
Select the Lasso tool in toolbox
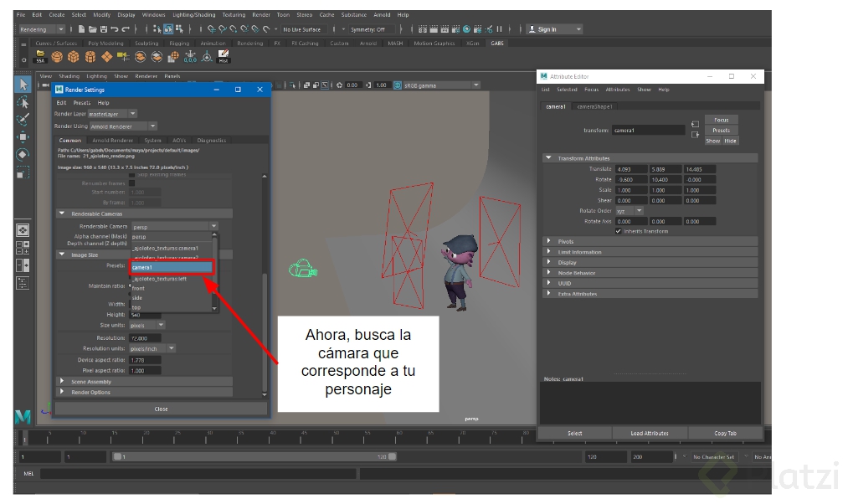pyautogui.click(x=23, y=102)
